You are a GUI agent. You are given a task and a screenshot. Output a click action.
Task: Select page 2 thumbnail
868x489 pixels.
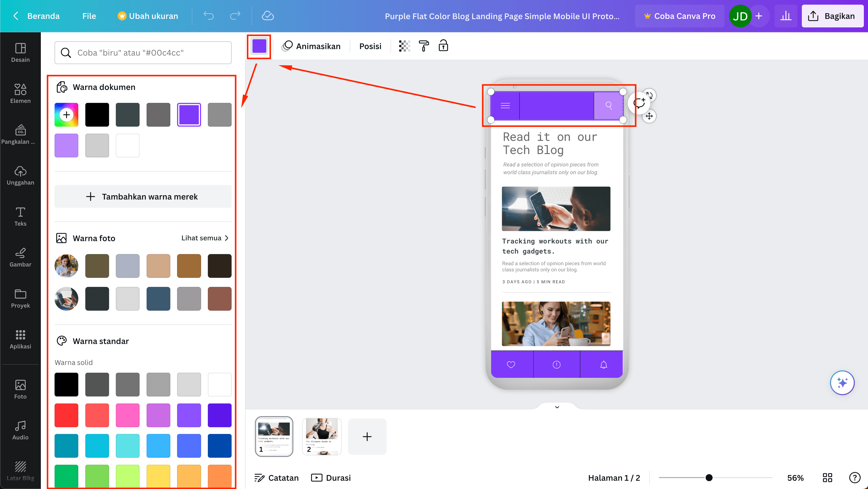pyautogui.click(x=322, y=437)
